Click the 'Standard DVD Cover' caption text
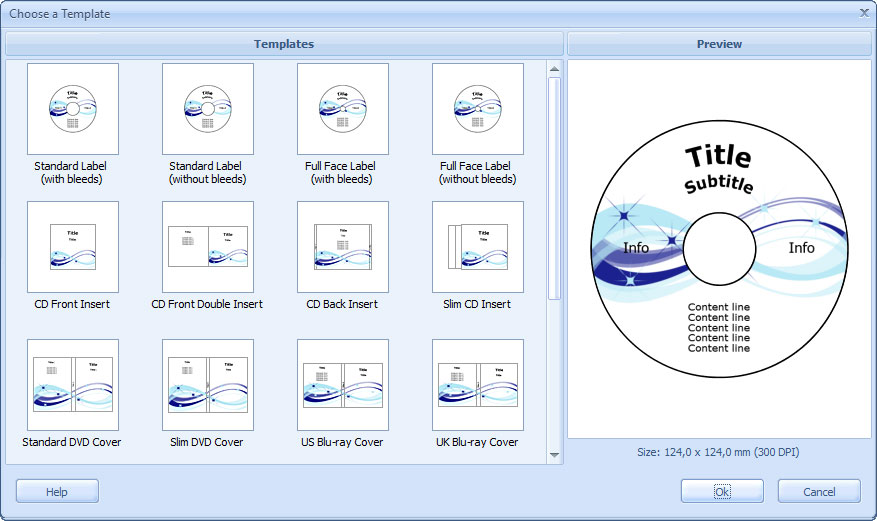 [x=72, y=442]
